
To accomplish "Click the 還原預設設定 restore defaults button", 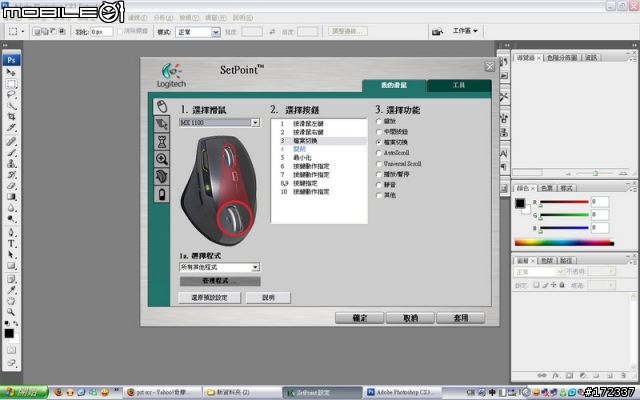I will coord(209,298).
